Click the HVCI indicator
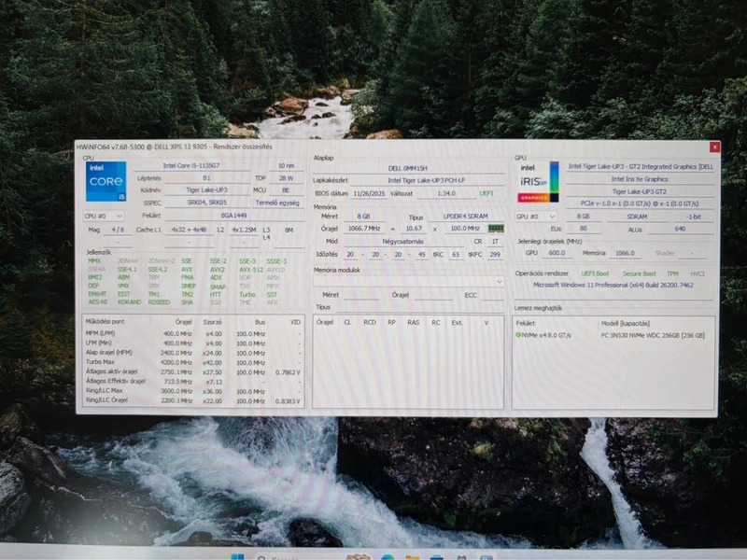 point(698,273)
